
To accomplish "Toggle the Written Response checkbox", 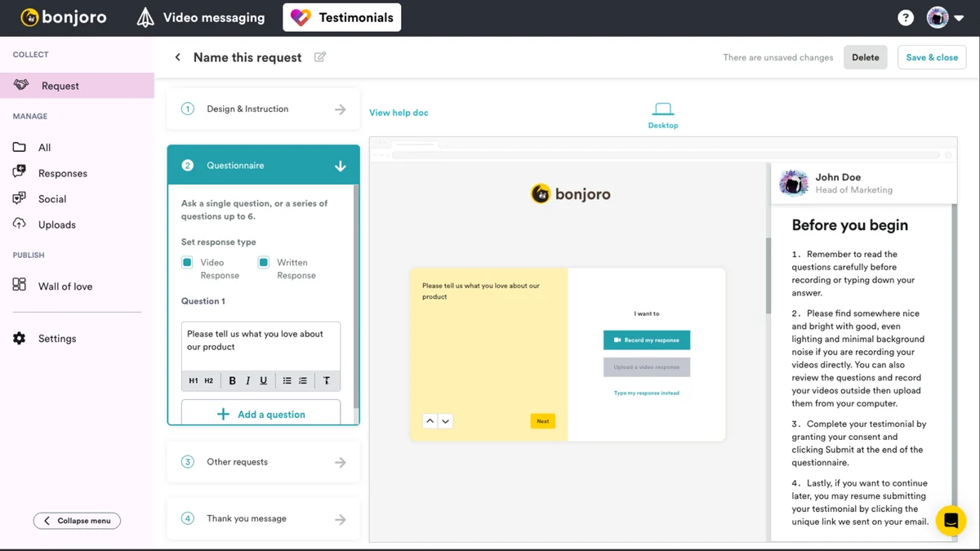I will (x=264, y=263).
